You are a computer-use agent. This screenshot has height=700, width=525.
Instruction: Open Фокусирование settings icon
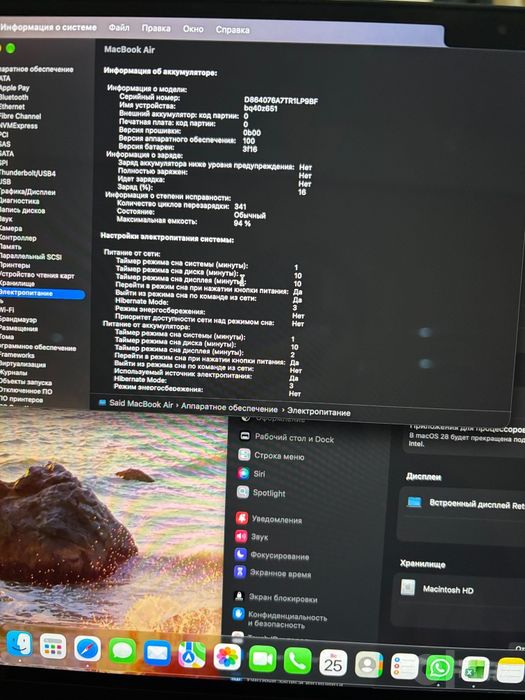(241, 554)
